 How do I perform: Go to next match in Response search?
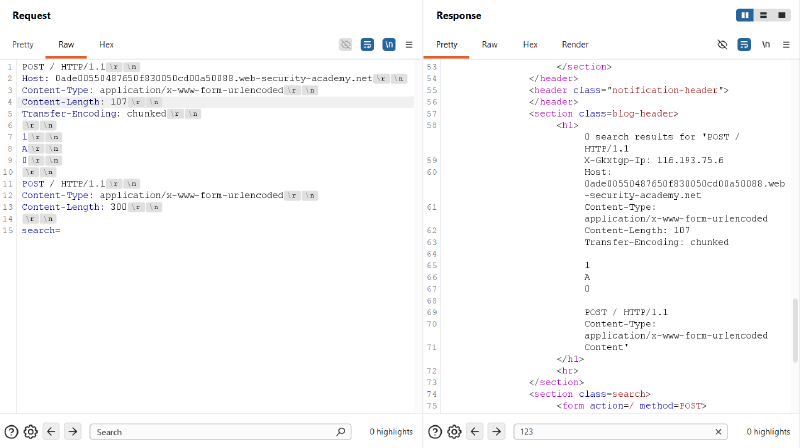(x=496, y=432)
